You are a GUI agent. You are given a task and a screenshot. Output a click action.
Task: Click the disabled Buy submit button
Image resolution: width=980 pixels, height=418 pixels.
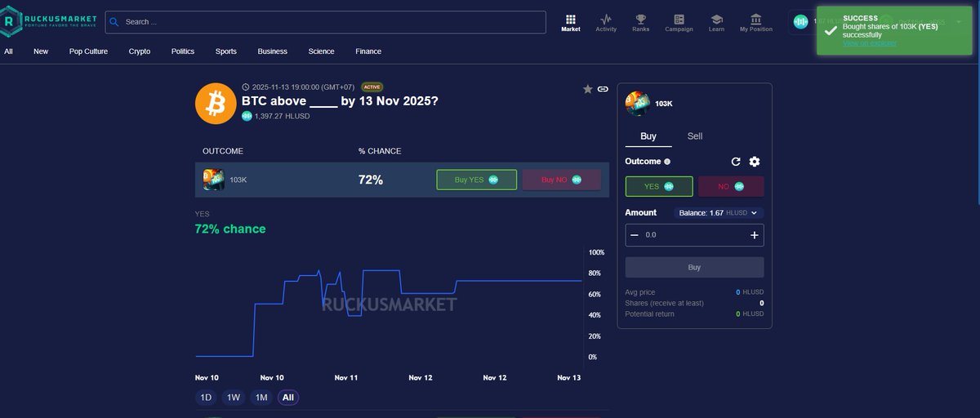point(694,267)
